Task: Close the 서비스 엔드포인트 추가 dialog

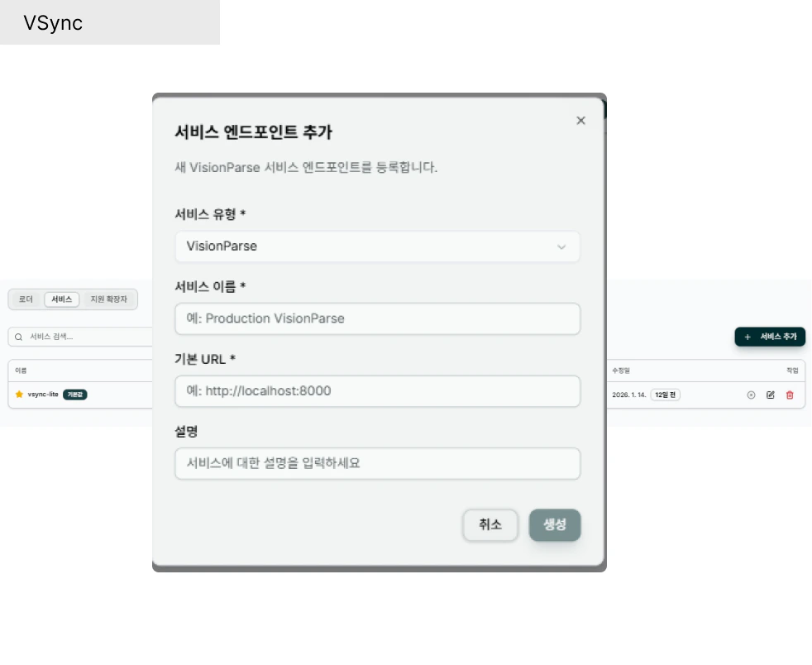Action: tap(580, 120)
